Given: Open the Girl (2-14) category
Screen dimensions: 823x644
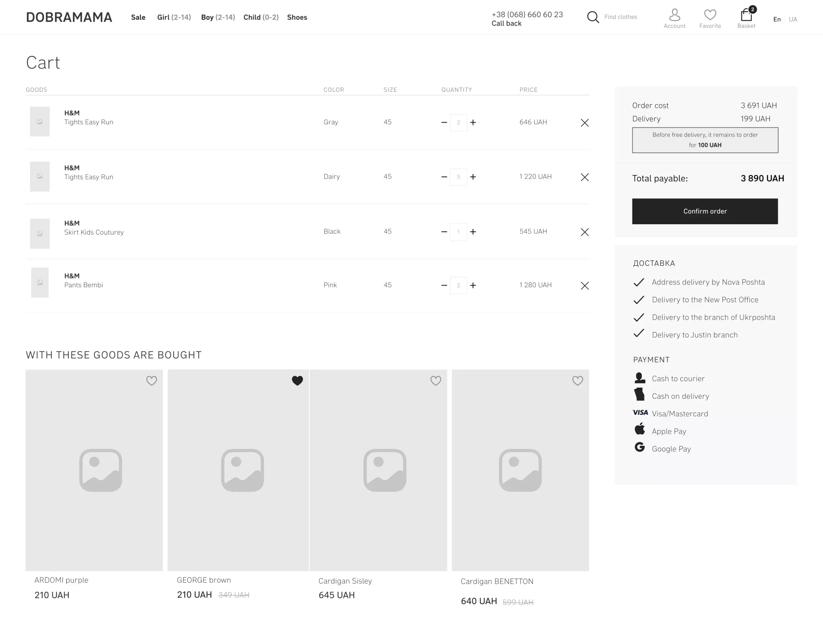Looking at the screenshot, I should click(174, 17).
